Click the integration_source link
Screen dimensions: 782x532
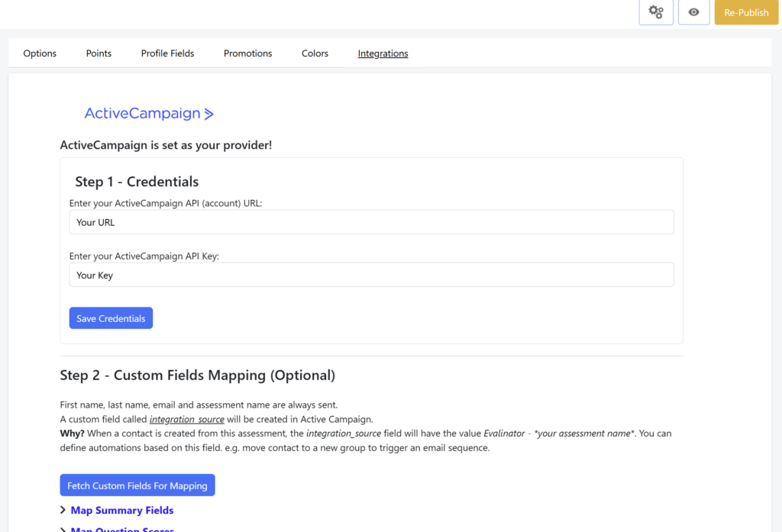point(187,419)
